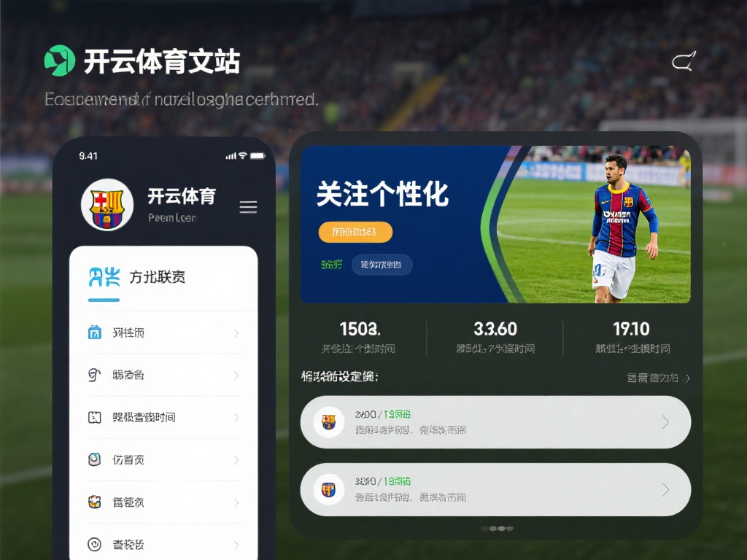Click the square icon in third list row
Screen dimensions: 747x560
95,418
